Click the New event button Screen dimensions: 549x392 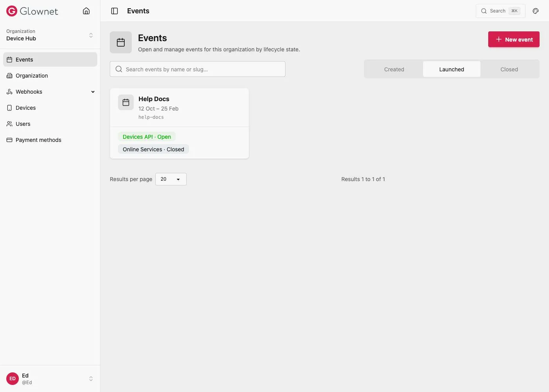click(514, 39)
